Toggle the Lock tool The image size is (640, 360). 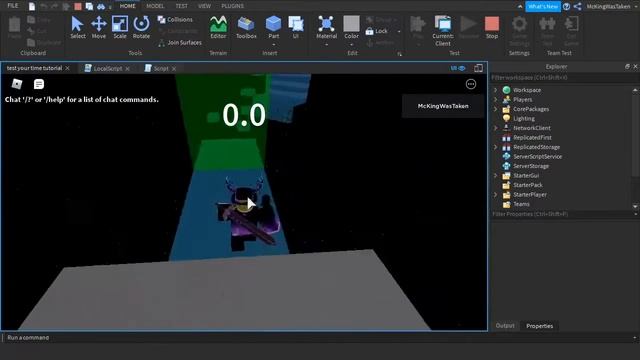click(377, 31)
